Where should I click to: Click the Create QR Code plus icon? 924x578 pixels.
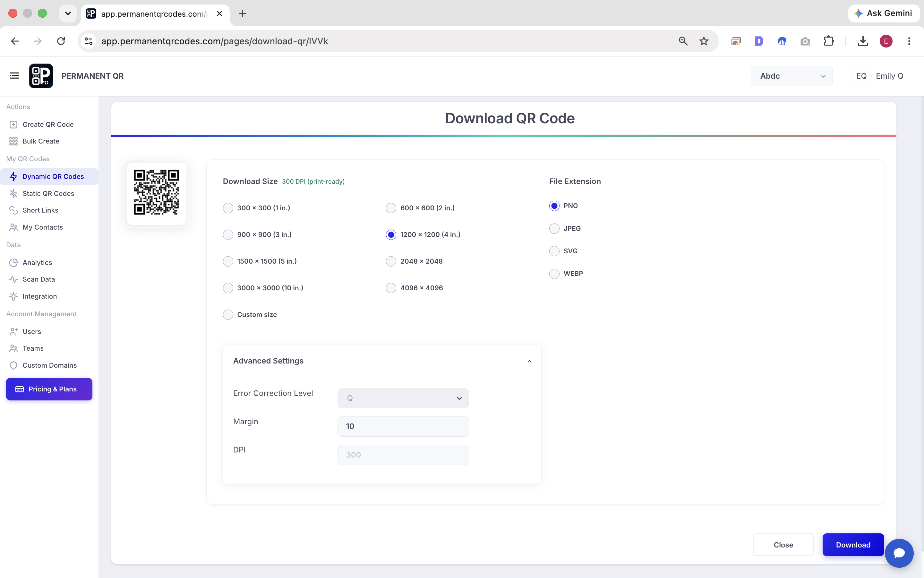[x=13, y=124]
